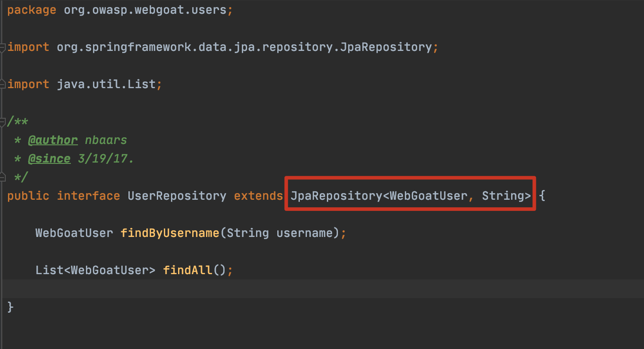This screenshot has height=349, width=644.
Task: Click the 3/19/17 date in the comment
Action: [x=105, y=159]
